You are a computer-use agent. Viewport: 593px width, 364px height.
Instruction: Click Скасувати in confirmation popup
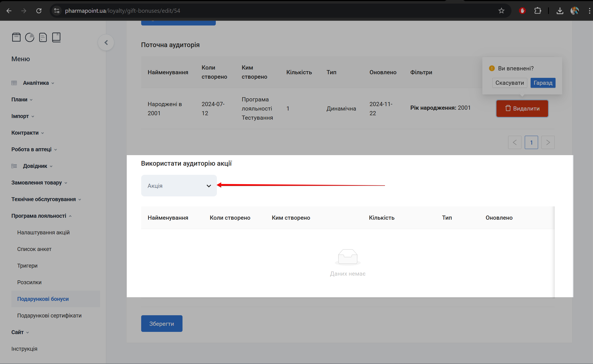click(x=510, y=83)
